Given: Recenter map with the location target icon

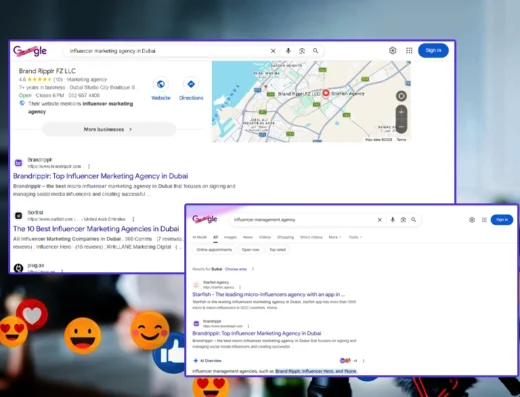Looking at the screenshot, I should 401,96.
